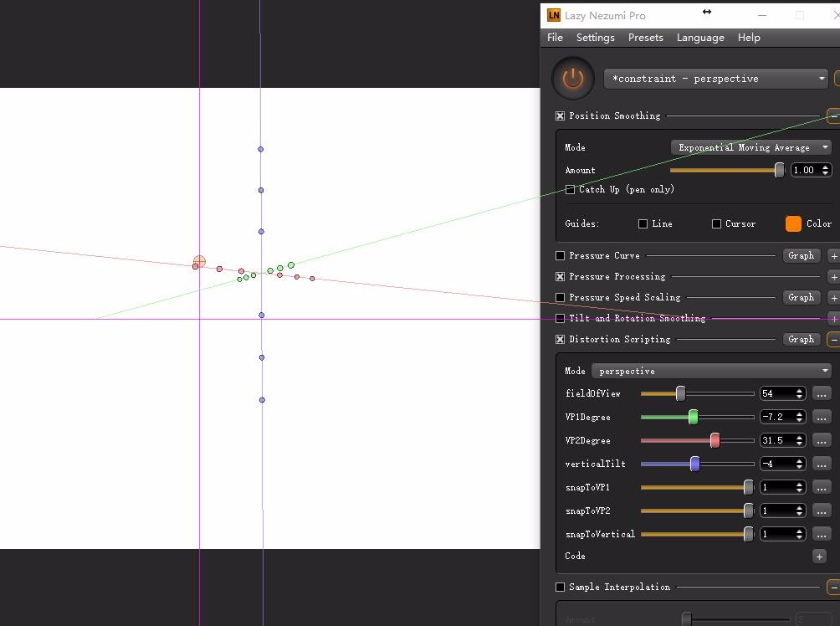Image resolution: width=840 pixels, height=626 pixels.
Task: Collapse the Distortion Scripting section
Action: pos(833,339)
